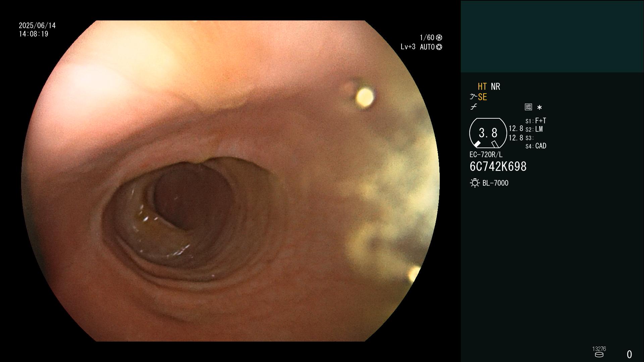Click the iris AUTO mode icon

[439, 47]
